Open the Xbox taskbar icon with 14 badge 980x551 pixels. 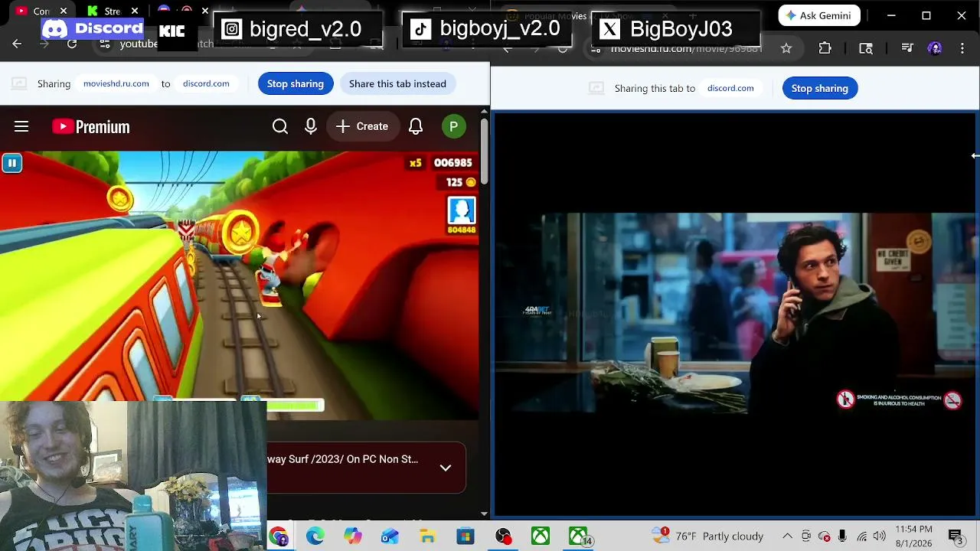tap(579, 536)
